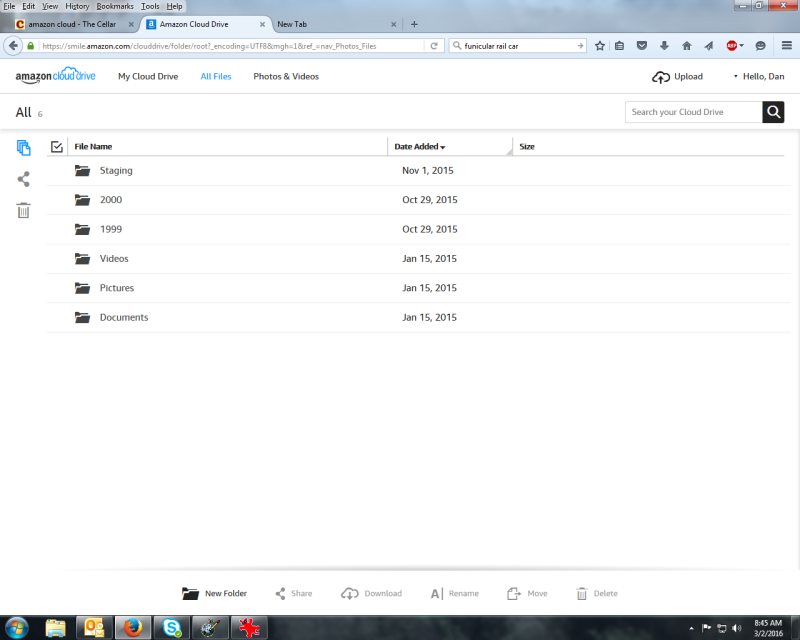Click the Firefox icon in Windows taskbar
800x640 pixels.
(x=133, y=628)
